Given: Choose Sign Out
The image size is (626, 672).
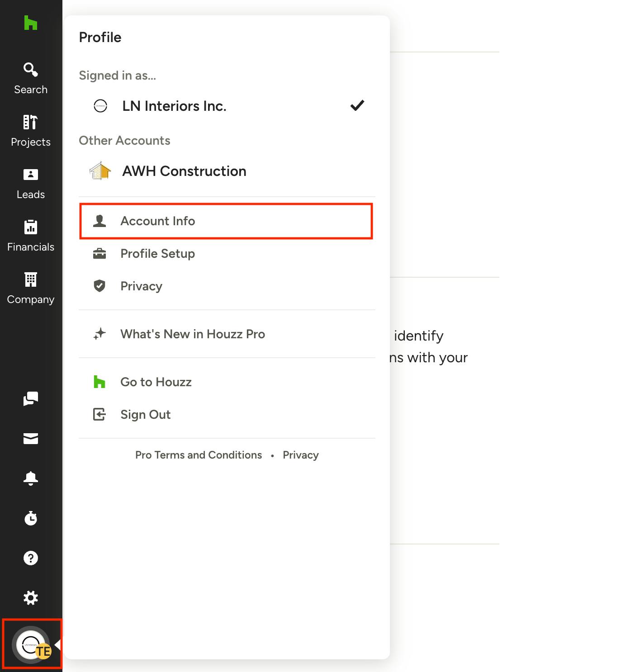Looking at the screenshot, I should [227, 415].
